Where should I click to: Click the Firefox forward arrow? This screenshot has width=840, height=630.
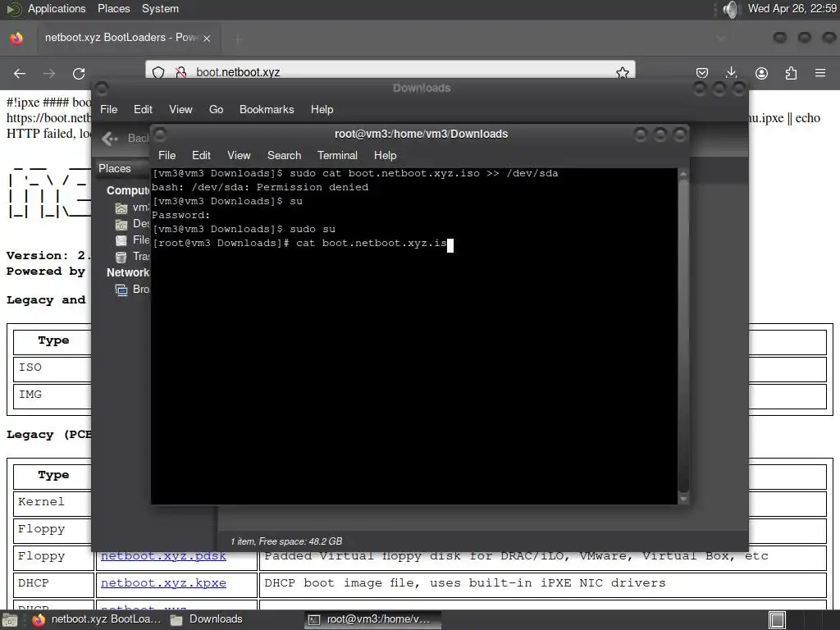pyautogui.click(x=49, y=73)
